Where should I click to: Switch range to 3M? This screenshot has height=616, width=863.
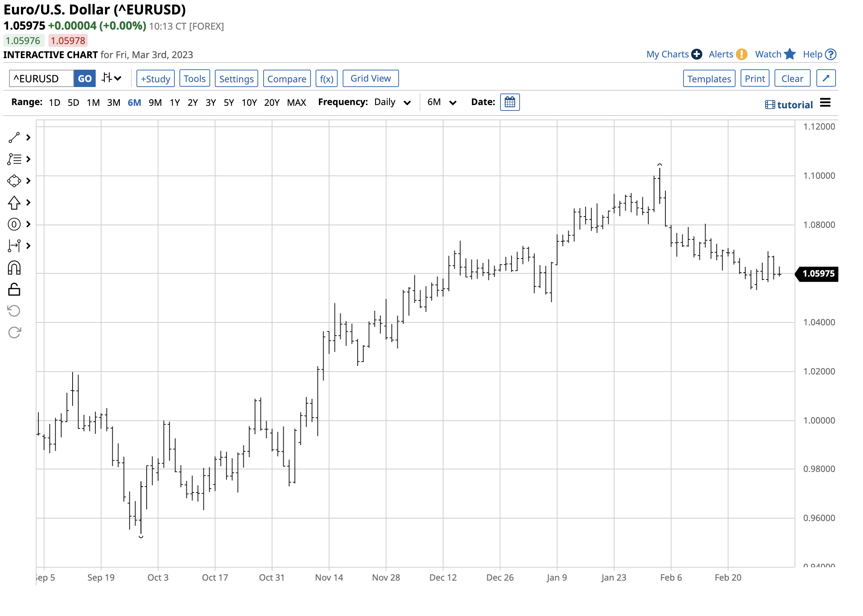pos(113,103)
